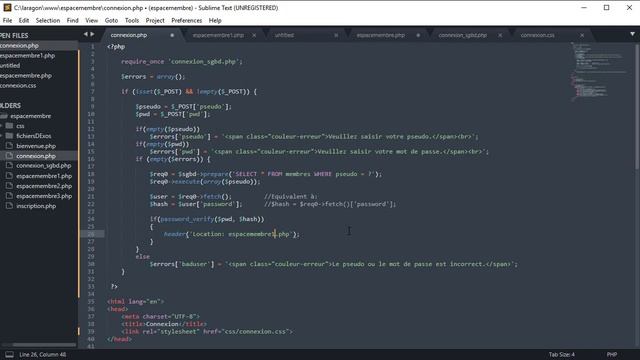This screenshot has height=360, width=640.
Task: Open the Selection menu
Action: (x=48, y=20)
